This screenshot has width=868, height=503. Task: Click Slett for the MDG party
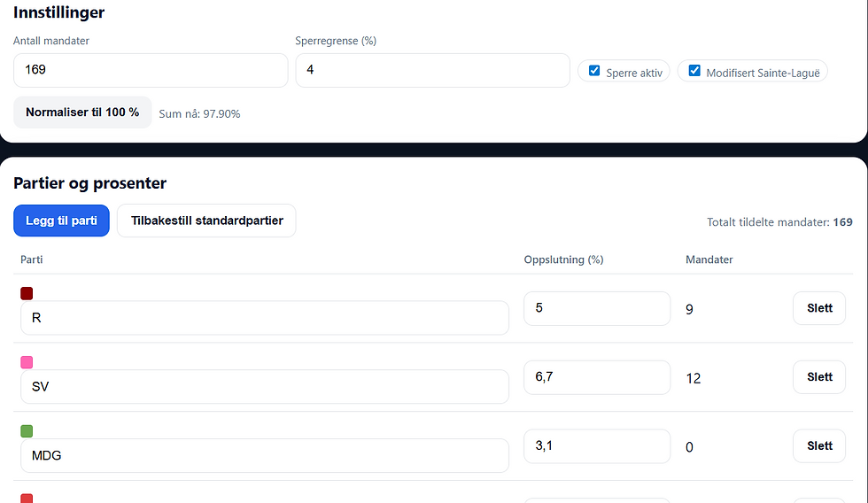tap(819, 446)
